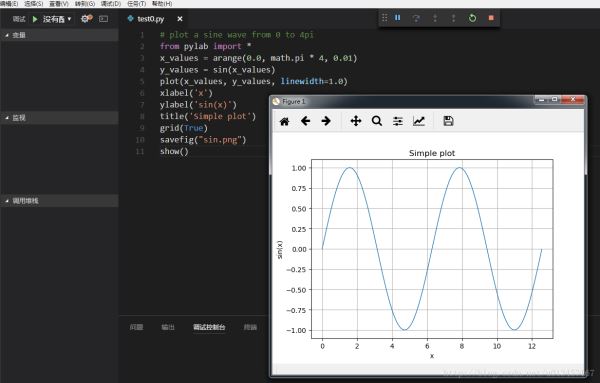The image size is (600, 383).
Task: Collapse the 监视 section
Action: click(59, 118)
